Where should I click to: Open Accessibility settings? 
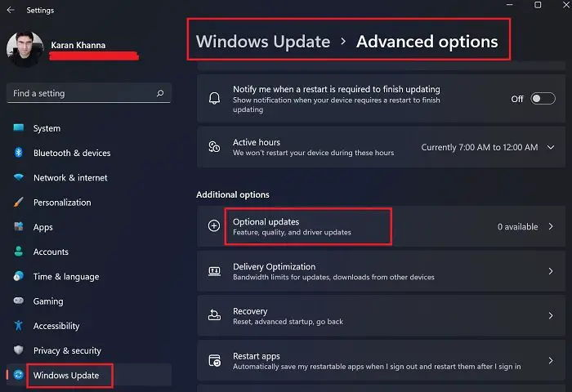click(89, 326)
